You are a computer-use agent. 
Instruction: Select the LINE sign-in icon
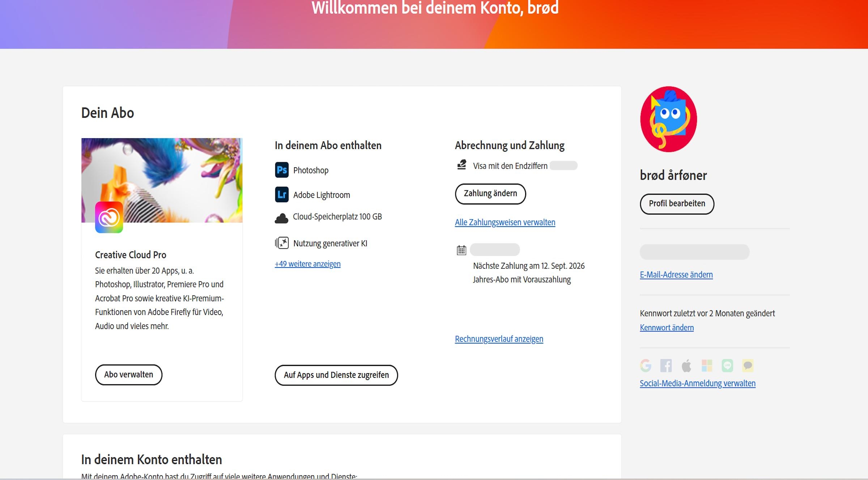point(727,366)
